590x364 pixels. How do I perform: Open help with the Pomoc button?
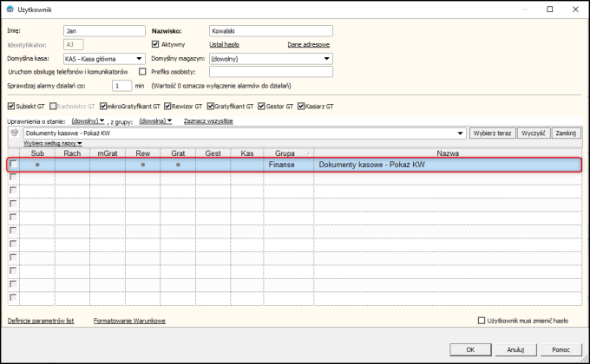(x=560, y=349)
